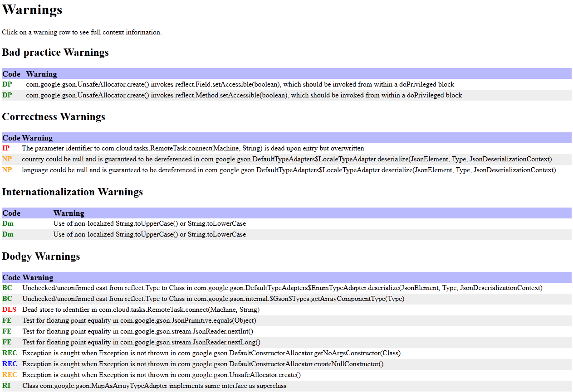This screenshot has height=392, width=573.
Task: Click the 'Dodgy Warnings' heading
Action: pyautogui.click(x=41, y=256)
